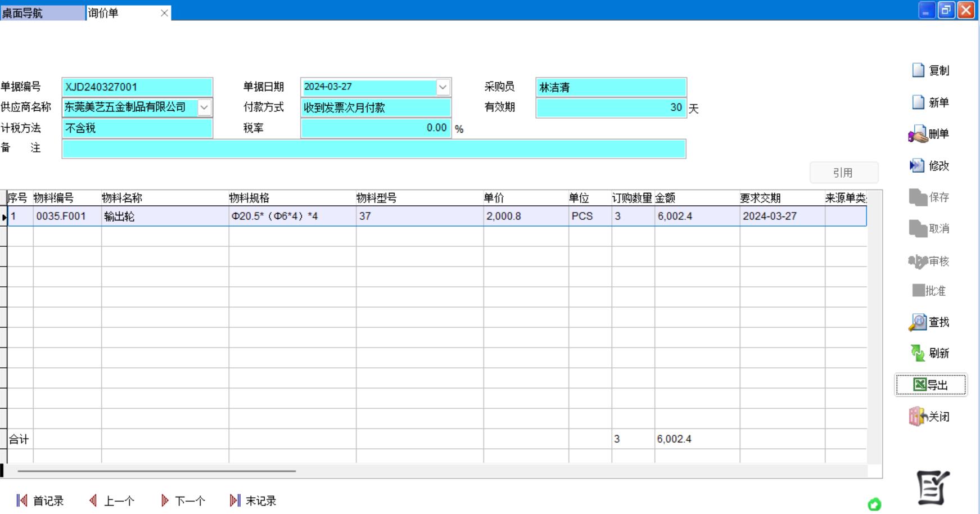Screen dimensions: 980x514
Task: Open the 计税方法 tax method field
Action: (x=138, y=128)
